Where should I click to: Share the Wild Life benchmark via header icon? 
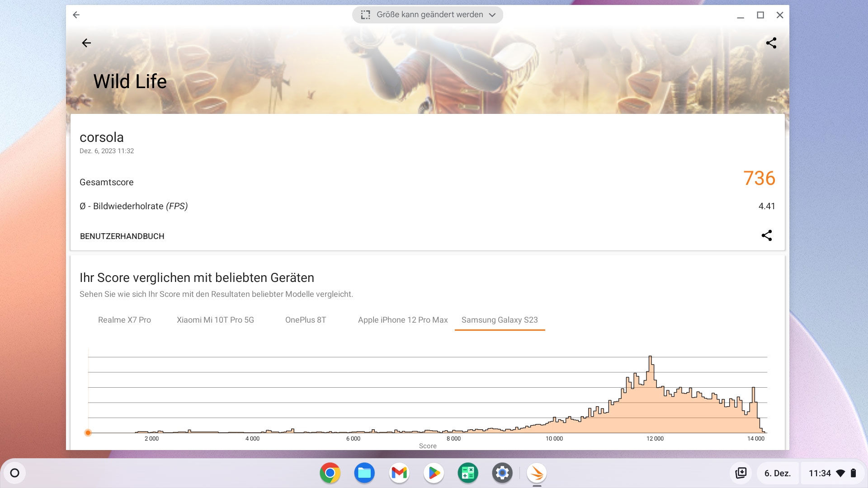point(771,43)
